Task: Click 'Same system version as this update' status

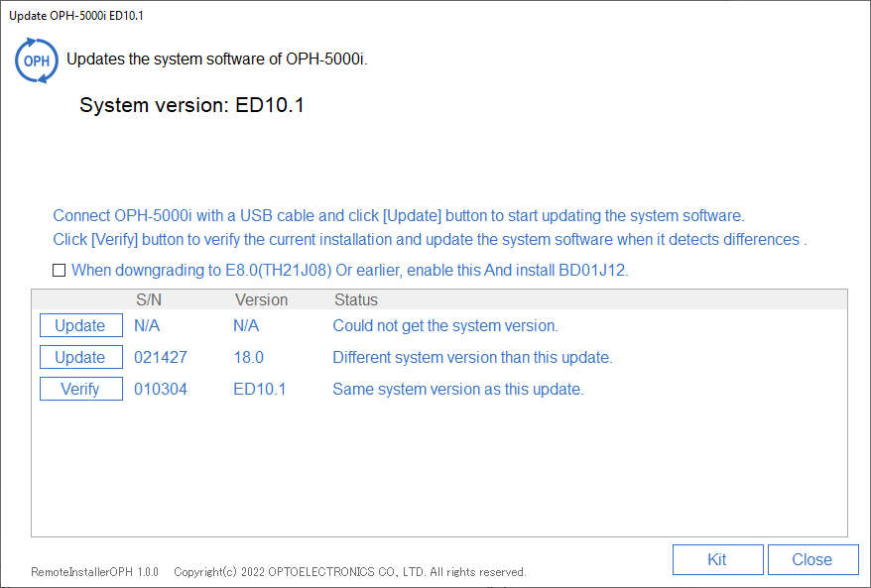Action: (458, 389)
